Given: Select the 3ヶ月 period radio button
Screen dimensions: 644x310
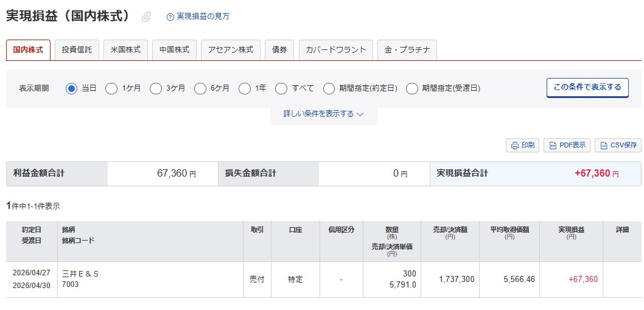Looking at the screenshot, I should tap(156, 88).
